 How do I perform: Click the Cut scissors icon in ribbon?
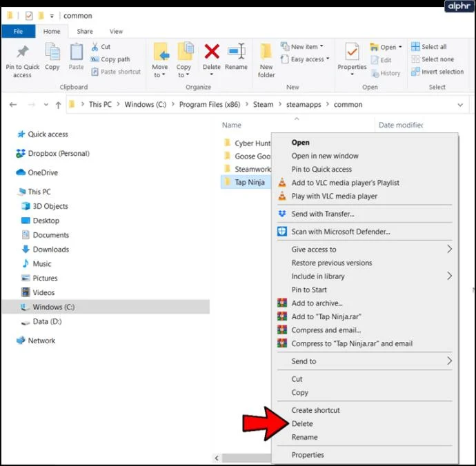pyautogui.click(x=95, y=47)
